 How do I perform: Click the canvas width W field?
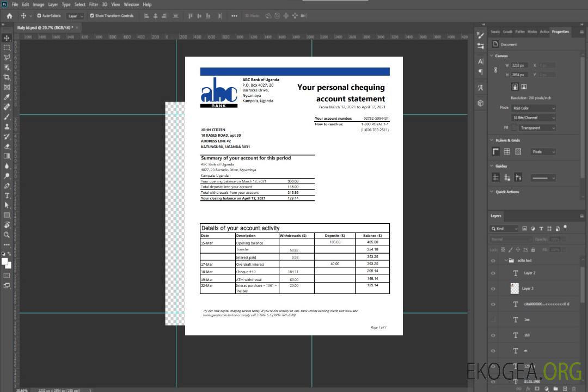(519, 65)
